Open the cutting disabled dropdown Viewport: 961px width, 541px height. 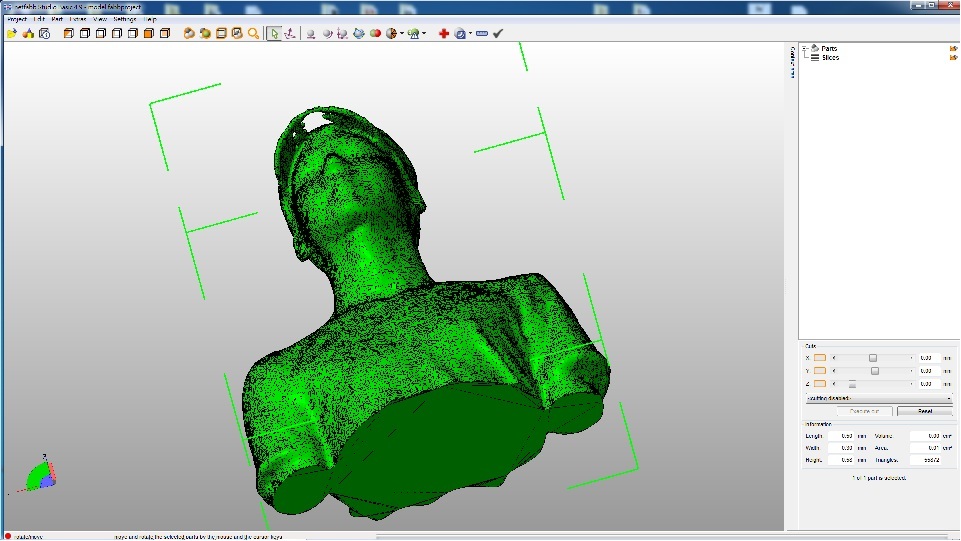pos(878,398)
